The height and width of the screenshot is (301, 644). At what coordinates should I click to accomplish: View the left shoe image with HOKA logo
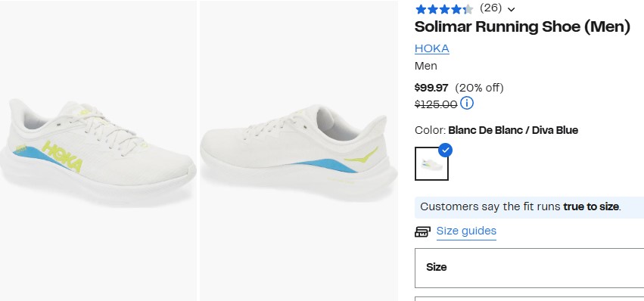coord(98,150)
